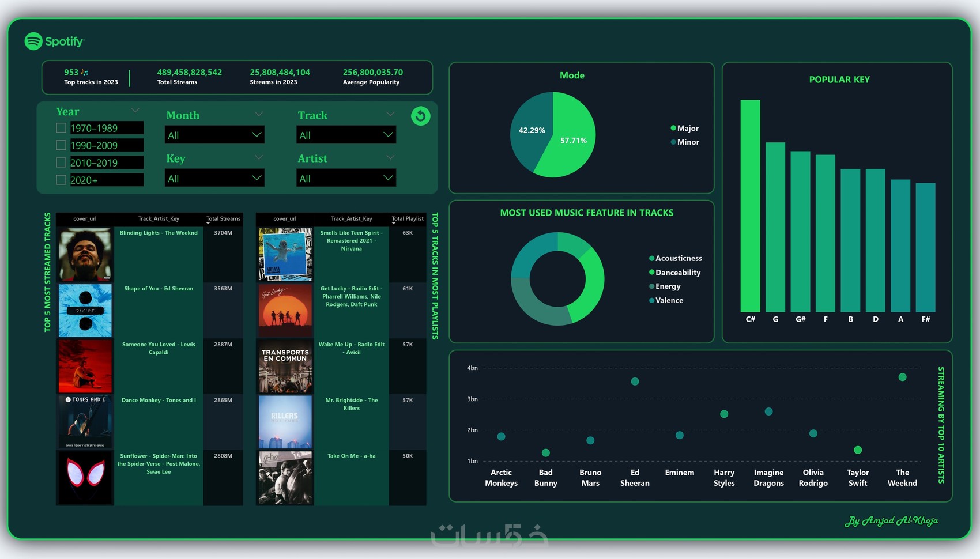
Task: Select the C# bar in Popular Key
Action: click(750, 206)
